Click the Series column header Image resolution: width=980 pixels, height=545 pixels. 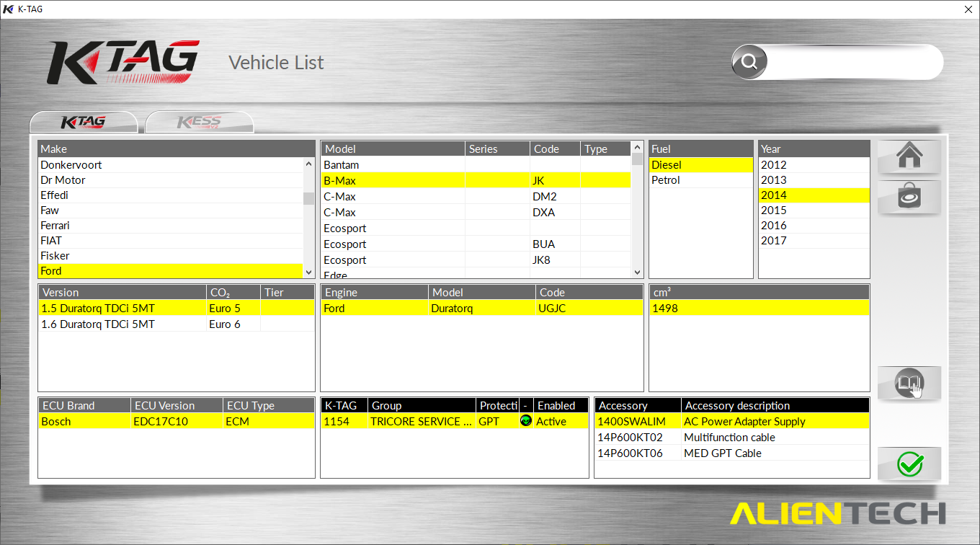[497, 149]
